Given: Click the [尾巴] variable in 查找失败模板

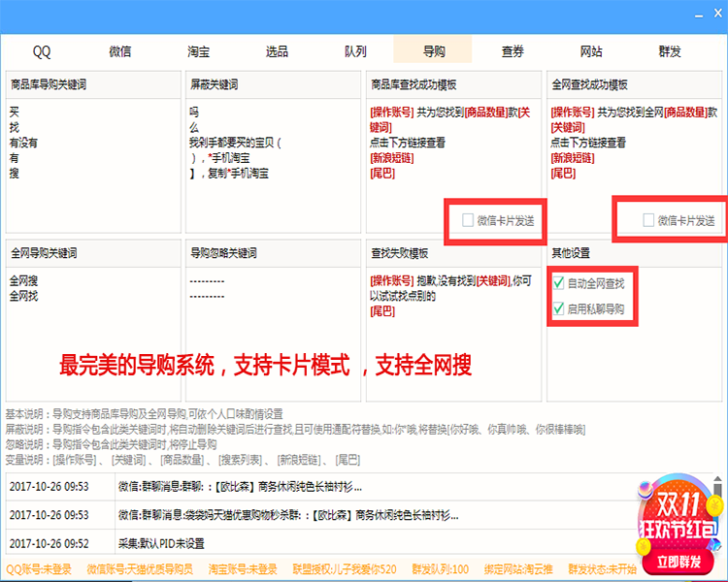Looking at the screenshot, I should 382,311.
